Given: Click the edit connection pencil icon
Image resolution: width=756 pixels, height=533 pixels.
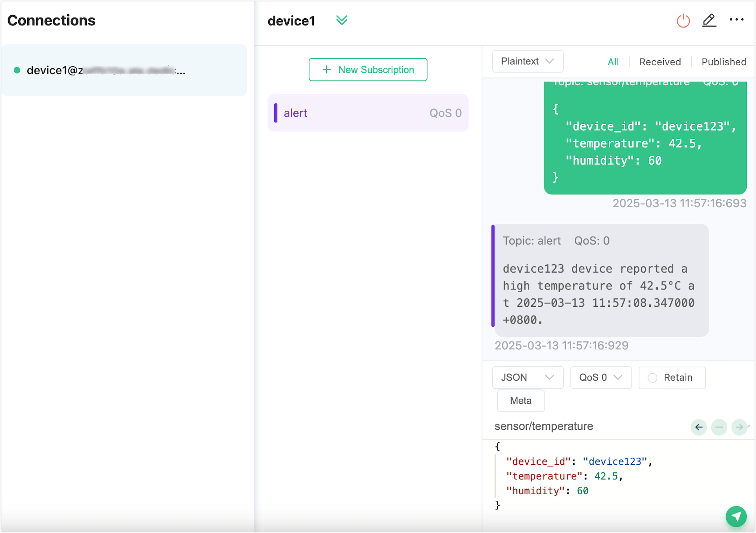Looking at the screenshot, I should click(x=709, y=20).
